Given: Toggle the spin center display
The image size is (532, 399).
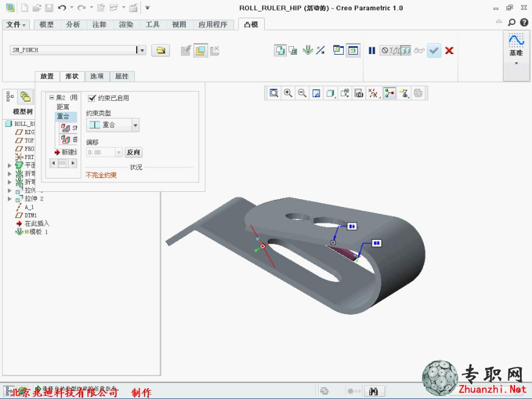Looking at the screenshot, I should pos(389,93).
